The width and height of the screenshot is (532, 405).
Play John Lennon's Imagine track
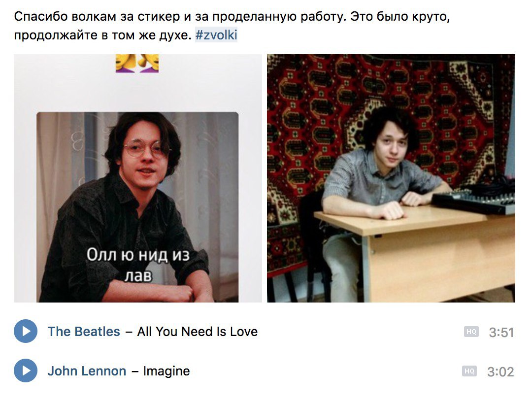26,371
